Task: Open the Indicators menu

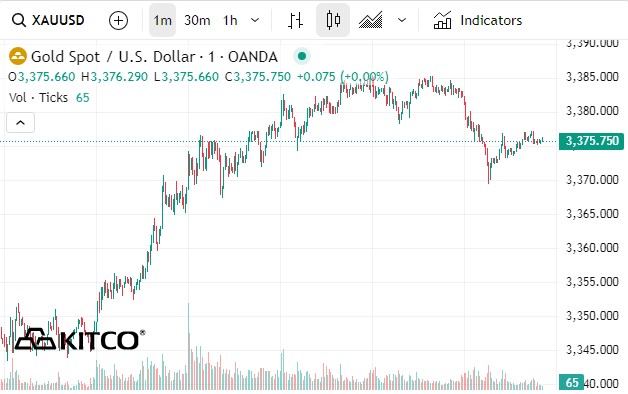Action: [478, 20]
